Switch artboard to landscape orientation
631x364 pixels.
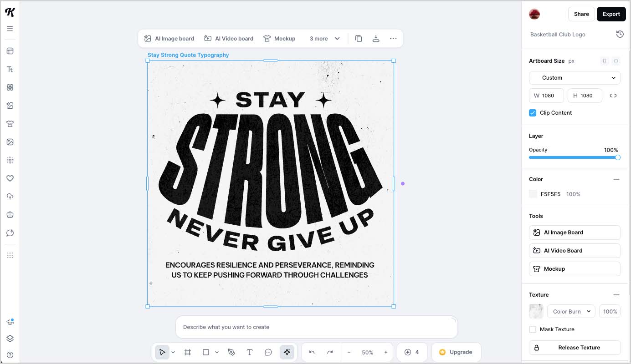(x=616, y=61)
